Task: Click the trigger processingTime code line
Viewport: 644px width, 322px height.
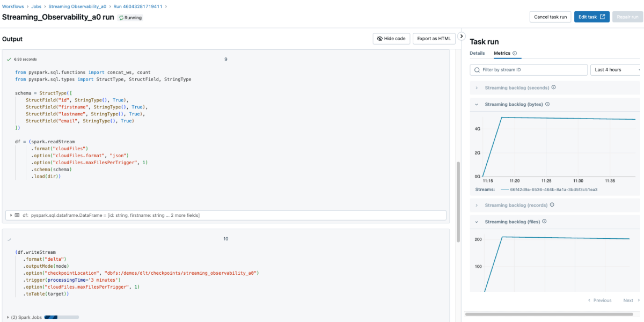Action: pos(71,280)
